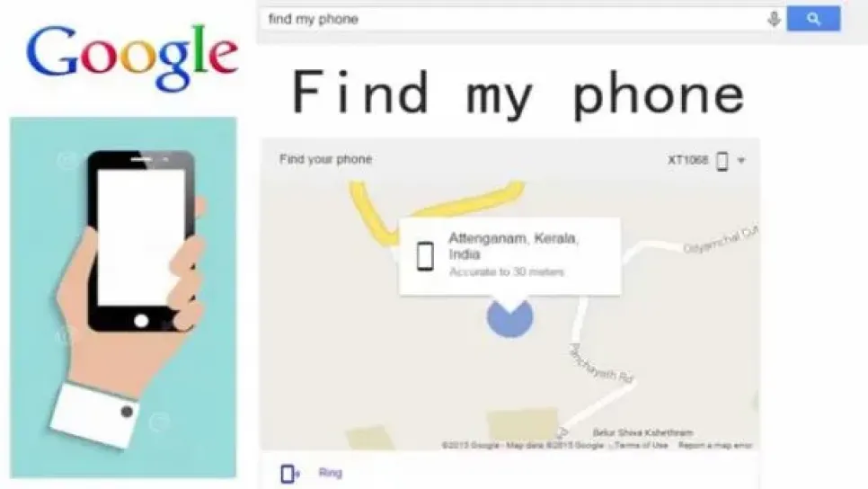Click the Google logo

[132, 57]
